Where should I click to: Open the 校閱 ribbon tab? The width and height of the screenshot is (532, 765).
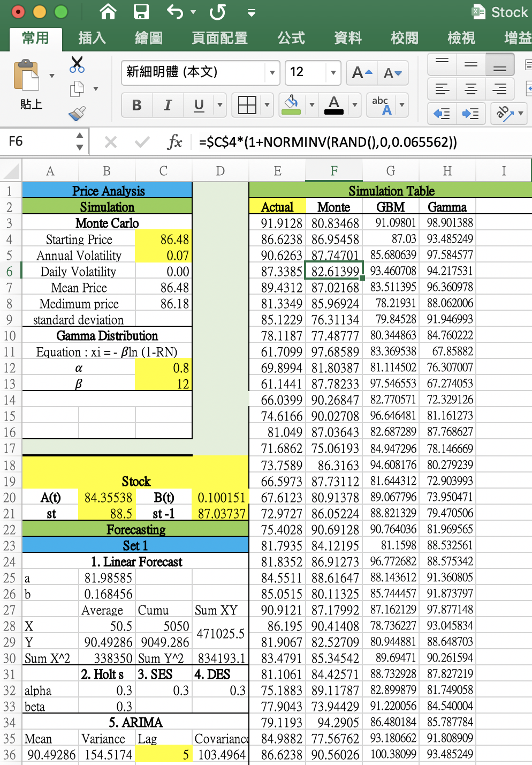pyautogui.click(x=405, y=38)
